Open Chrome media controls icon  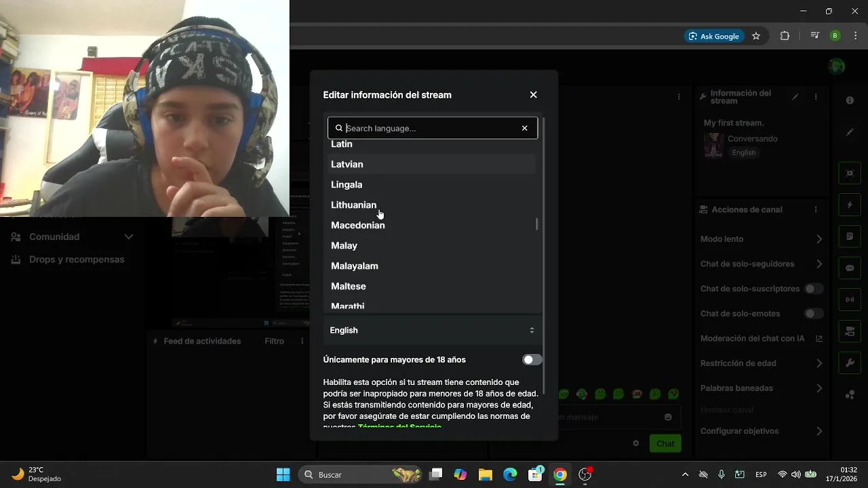coord(815,36)
